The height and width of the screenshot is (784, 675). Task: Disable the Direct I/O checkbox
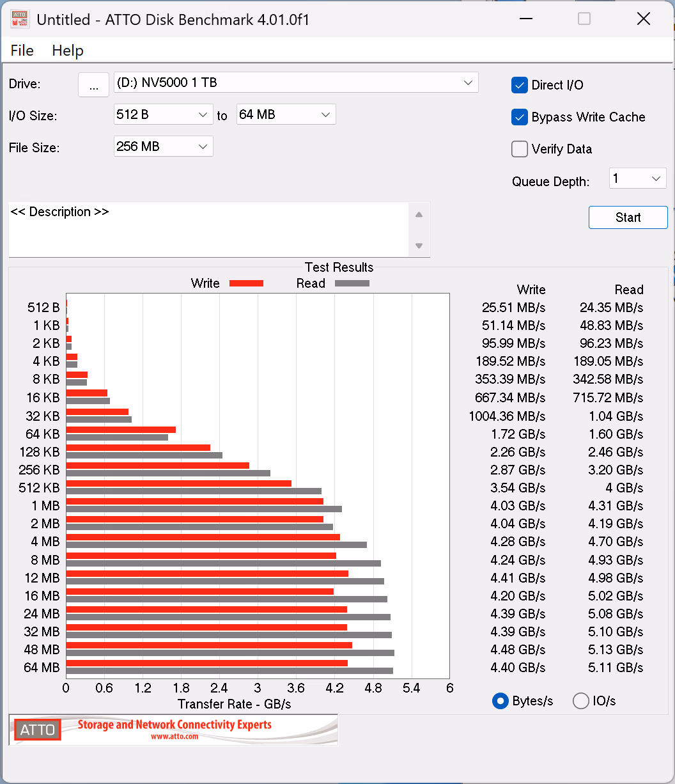pyautogui.click(x=519, y=85)
